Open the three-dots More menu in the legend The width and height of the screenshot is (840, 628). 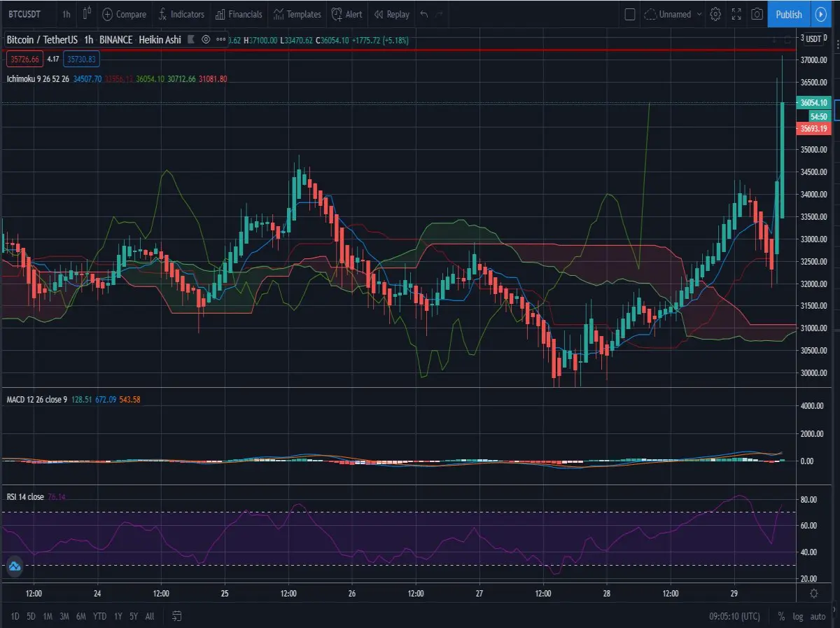tap(221, 40)
